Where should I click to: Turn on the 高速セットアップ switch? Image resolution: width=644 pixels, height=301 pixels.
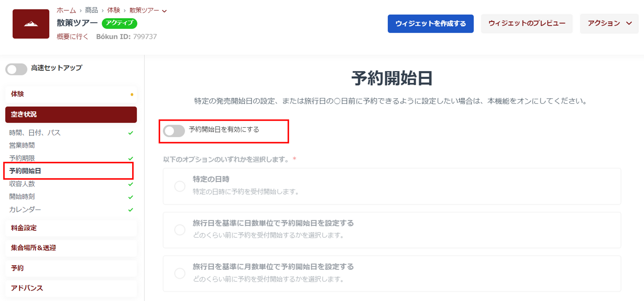click(x=16, y=69)
